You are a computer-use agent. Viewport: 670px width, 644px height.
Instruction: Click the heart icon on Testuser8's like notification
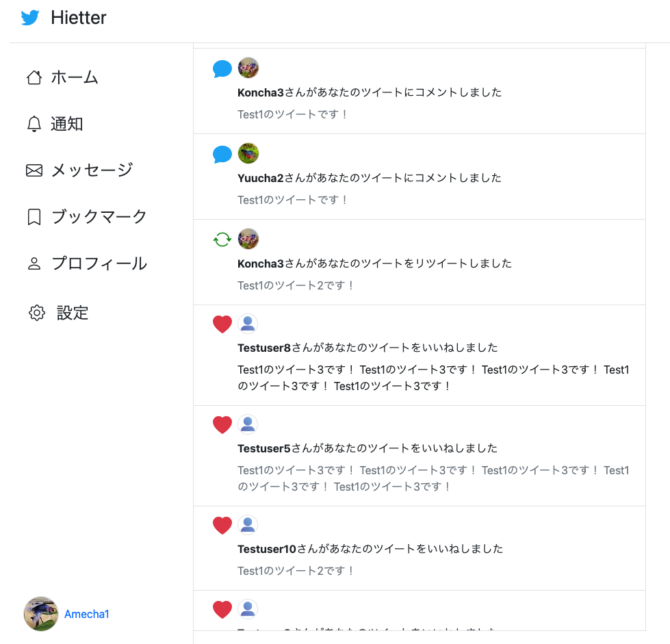pyautogui.click(x=222, y=324)
